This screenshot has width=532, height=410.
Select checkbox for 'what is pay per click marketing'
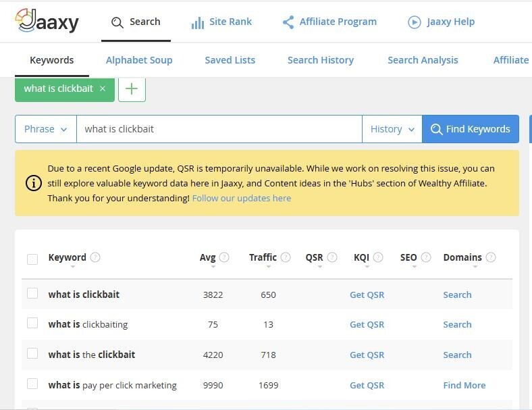(32, 384)
